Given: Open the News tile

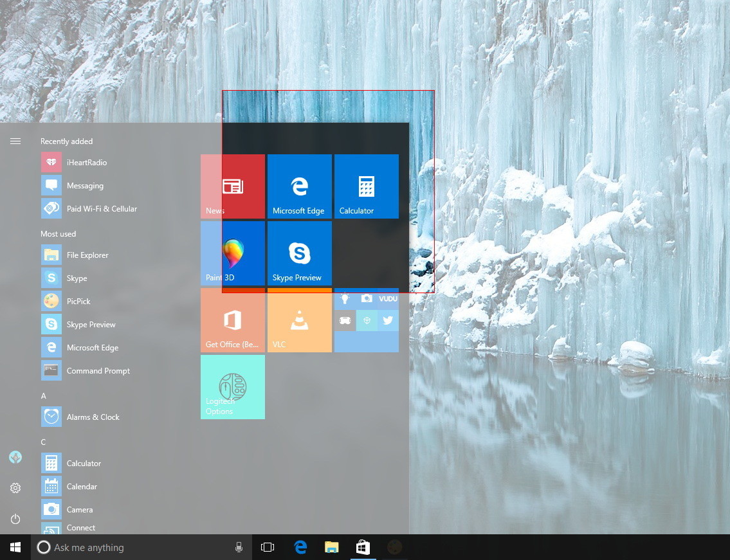Looking at the screenshot, I should click(232, 186).
